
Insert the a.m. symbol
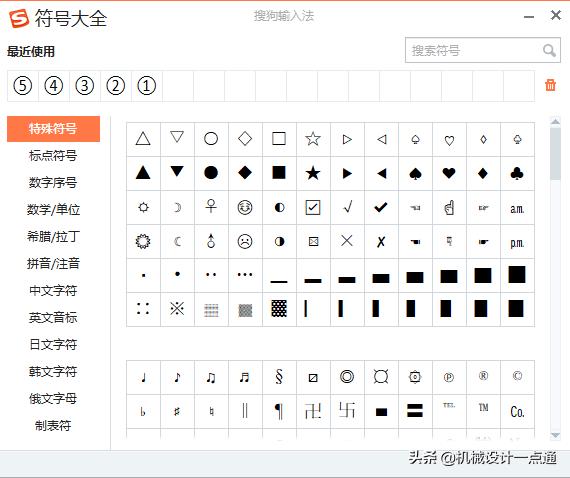pos(517,208)
